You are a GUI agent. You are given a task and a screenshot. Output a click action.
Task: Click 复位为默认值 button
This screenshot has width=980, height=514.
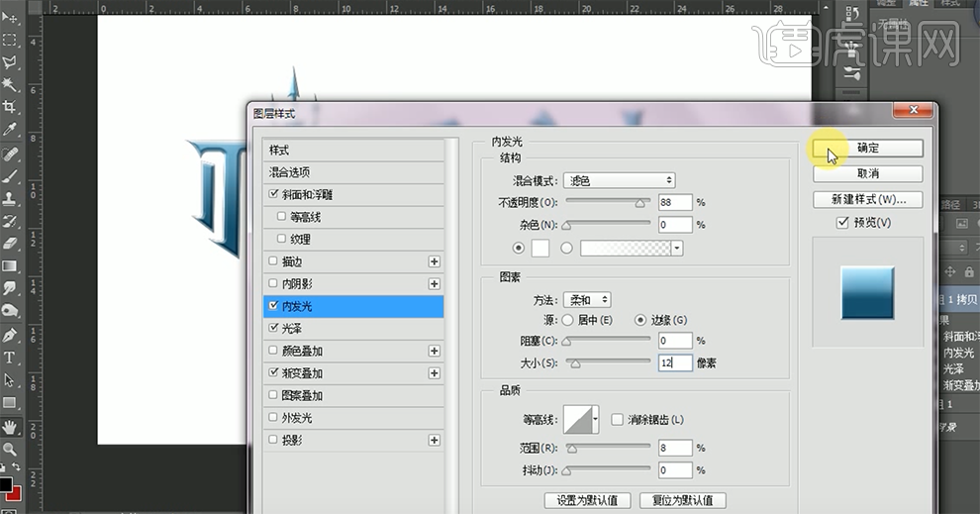[682, 500]
